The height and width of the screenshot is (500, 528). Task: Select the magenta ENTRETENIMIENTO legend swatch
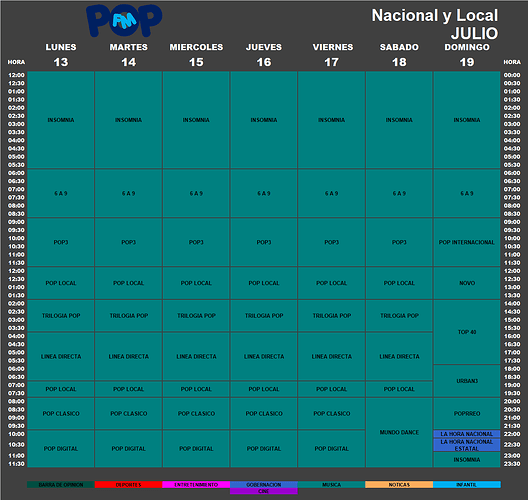[x=196, y=485]
